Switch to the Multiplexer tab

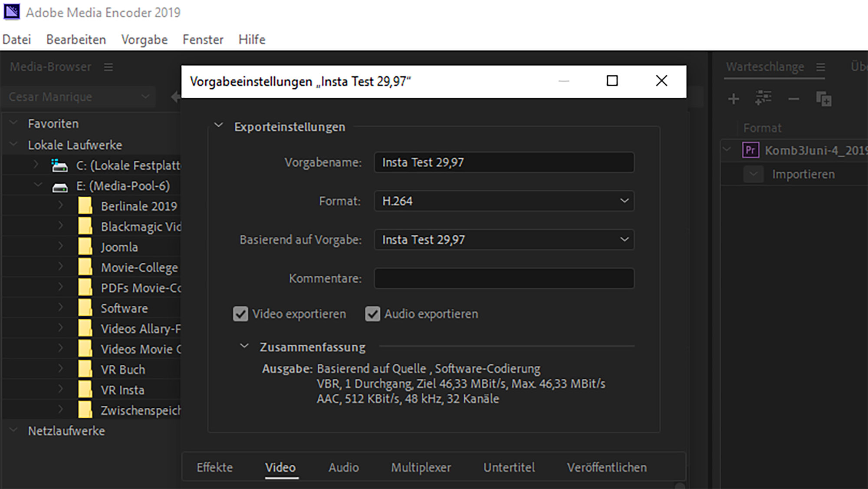point(421,467)
